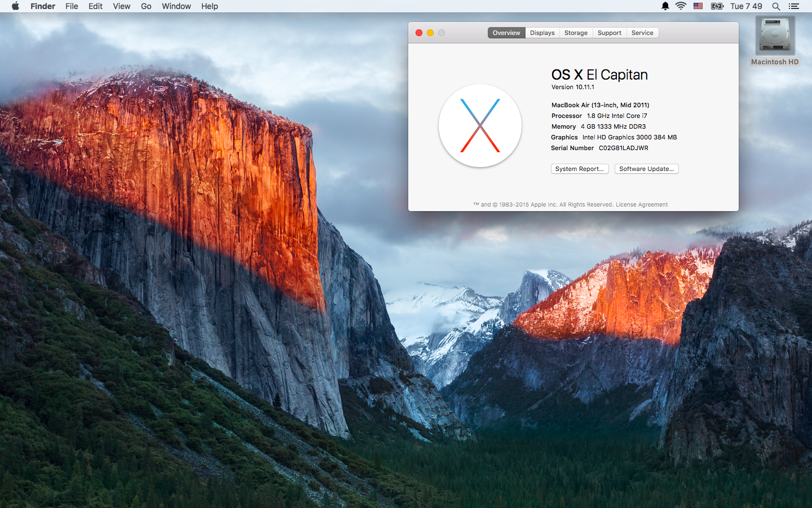Screen dimensions: 812x508
Task: Click the Version 10.11.1 text
Action: tap(573, 87)
